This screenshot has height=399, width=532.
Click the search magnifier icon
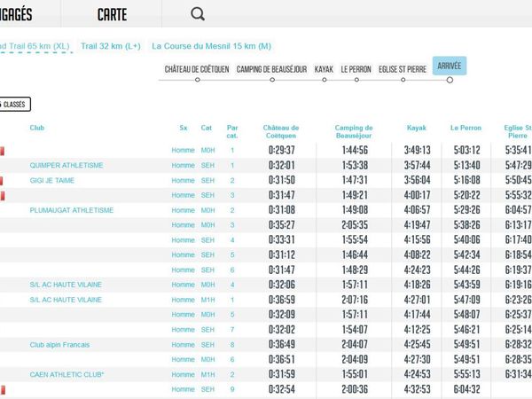click(x=198, y=14)
